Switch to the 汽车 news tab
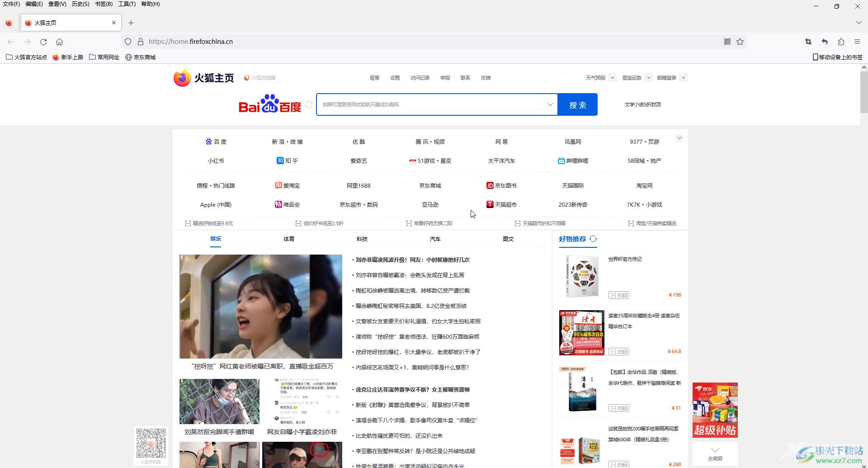868x468 pixels. 435,239
